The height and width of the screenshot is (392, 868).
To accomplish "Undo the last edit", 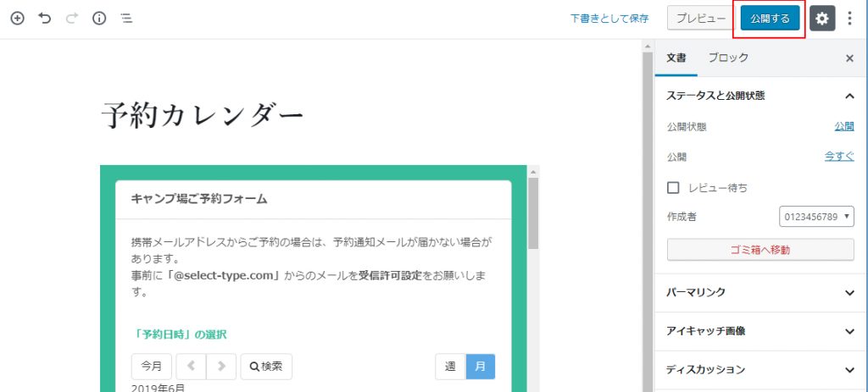I will click(45, 18).
